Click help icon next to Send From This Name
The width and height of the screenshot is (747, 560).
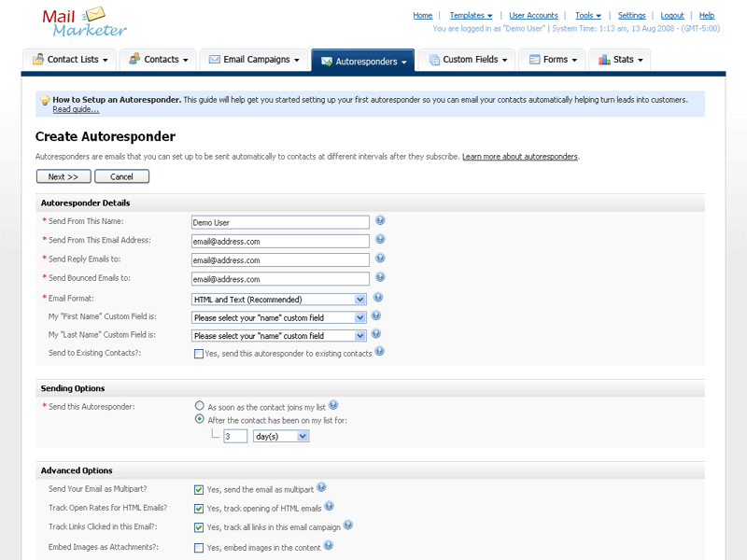(x=380, y=221)
